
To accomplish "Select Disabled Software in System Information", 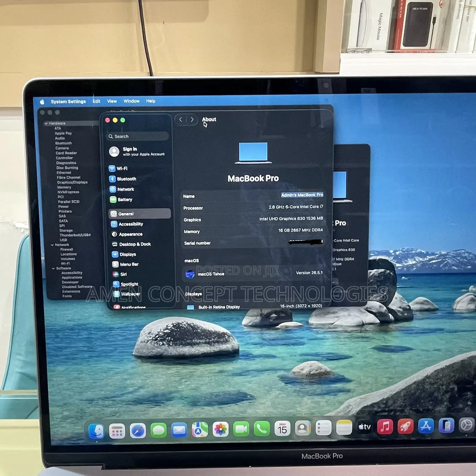I will click(77, 287).
